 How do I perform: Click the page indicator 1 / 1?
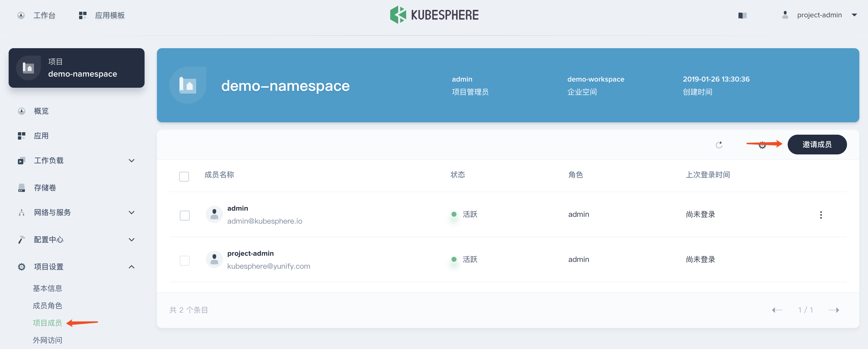(805, 310)
